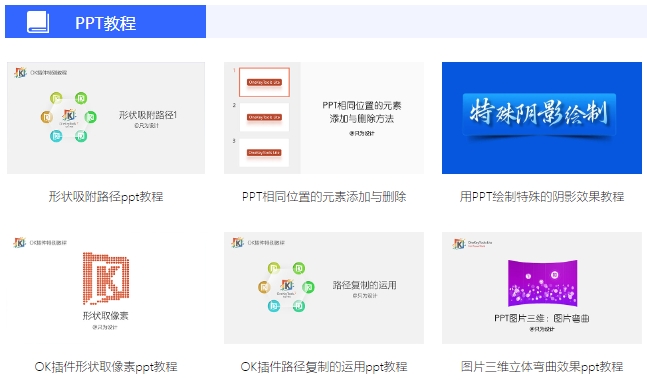This screenshot has width=647, height=380.
Task: Open the PPT图片三维 purple thumbnail
Action: (x=542, y=288)
